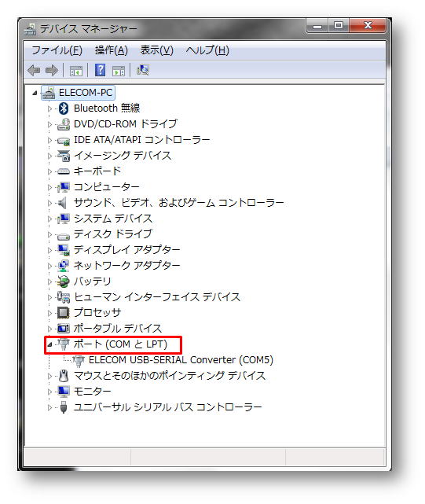Viewport: 425px width, 504px height.
Task: Click the バッテリ battery icon
Action: pyautogui.click(x=64, y=281)
